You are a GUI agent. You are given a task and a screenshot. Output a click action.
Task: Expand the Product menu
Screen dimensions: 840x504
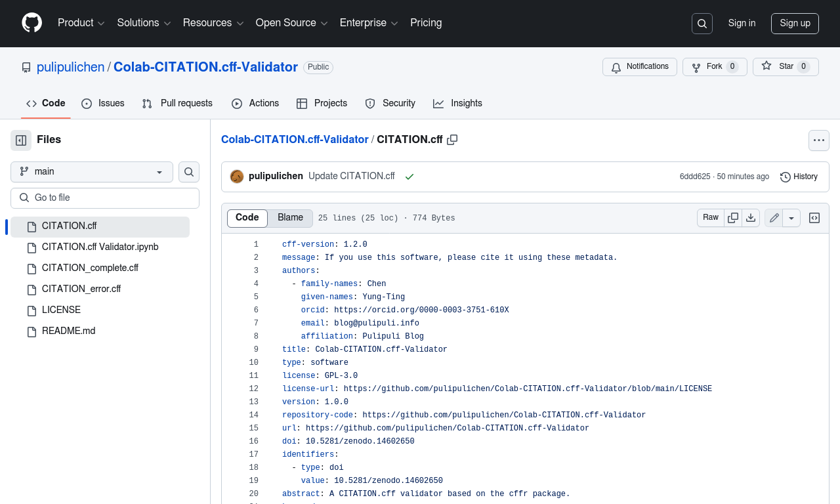coord(81,23)
